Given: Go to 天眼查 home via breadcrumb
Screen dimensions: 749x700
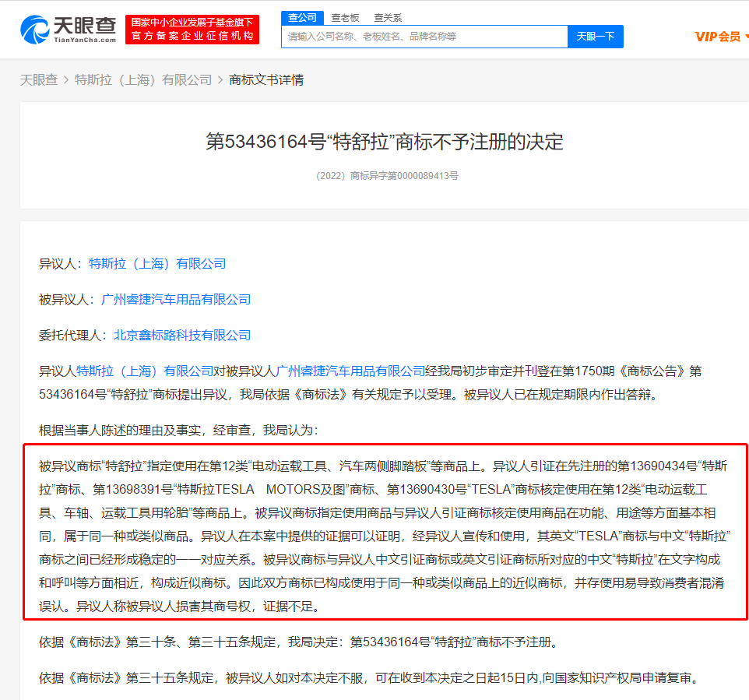Looking at the screenshot, I should pos(39,79).
